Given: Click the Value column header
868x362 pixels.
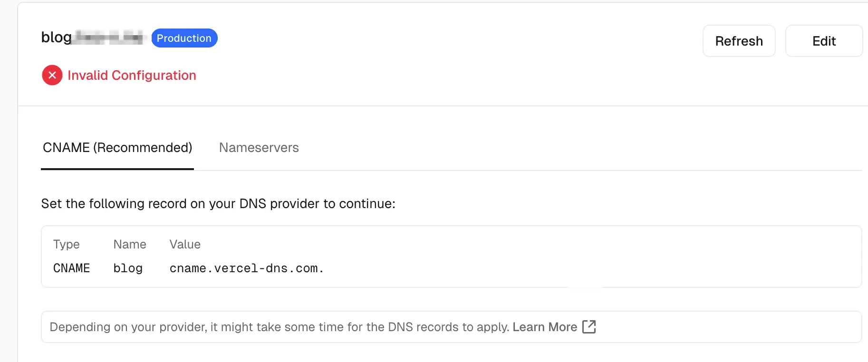Looking at the screenshot, I should (185, 244).
